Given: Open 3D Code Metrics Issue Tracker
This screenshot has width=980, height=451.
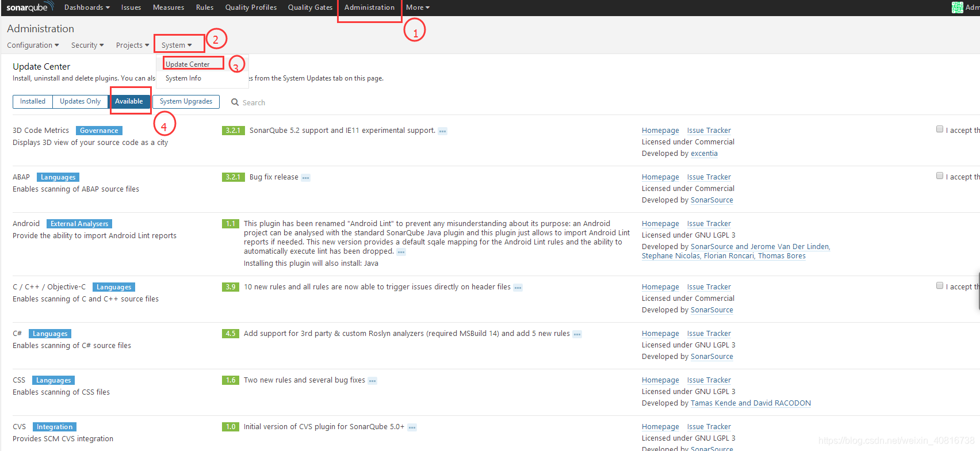Looking at the screenshot, I should tap(709, 131).
